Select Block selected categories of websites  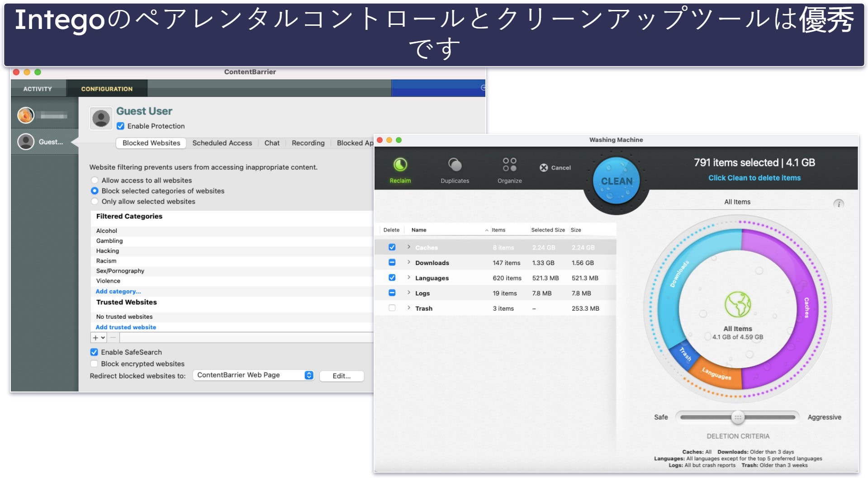click(x=95, y=191)
